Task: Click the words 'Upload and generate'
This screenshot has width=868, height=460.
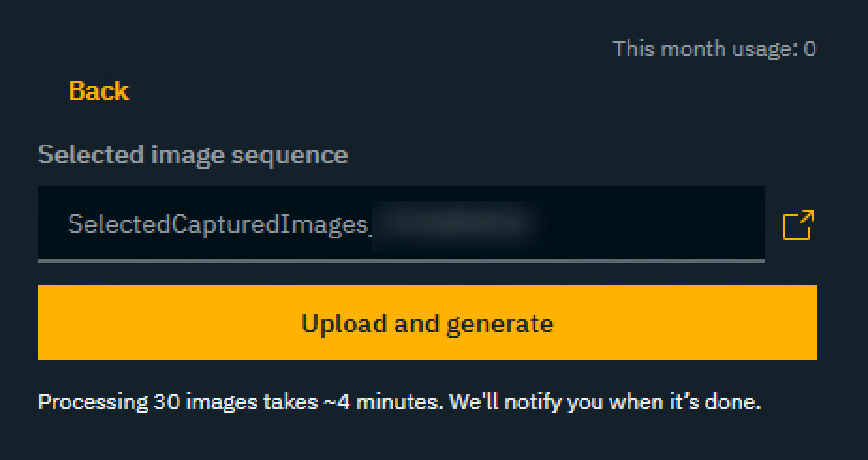Action: point(427,324)
